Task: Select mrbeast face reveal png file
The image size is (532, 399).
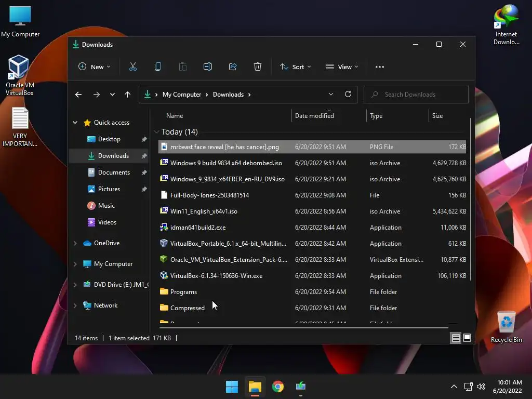Action: [x=312, y=147]
